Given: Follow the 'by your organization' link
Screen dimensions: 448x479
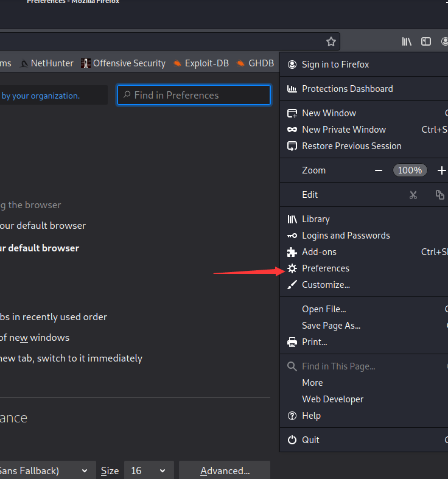Looking at the screenshot, I should [40, 96].
